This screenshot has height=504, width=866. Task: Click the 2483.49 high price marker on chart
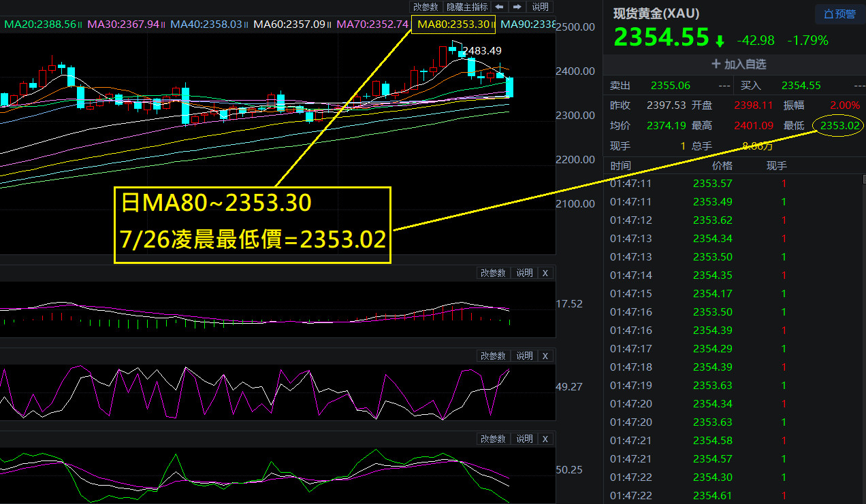pyautogui.click(x=482, y=51)
